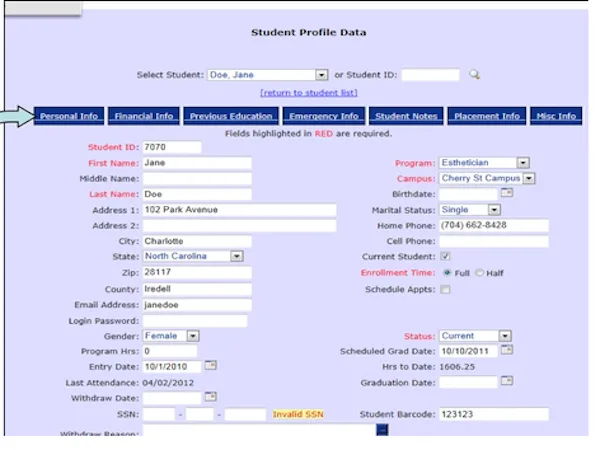The height and width of the screenshot is (450, 600).
Task: Open the Birthdate calendar picker icon
Action: 507,193
